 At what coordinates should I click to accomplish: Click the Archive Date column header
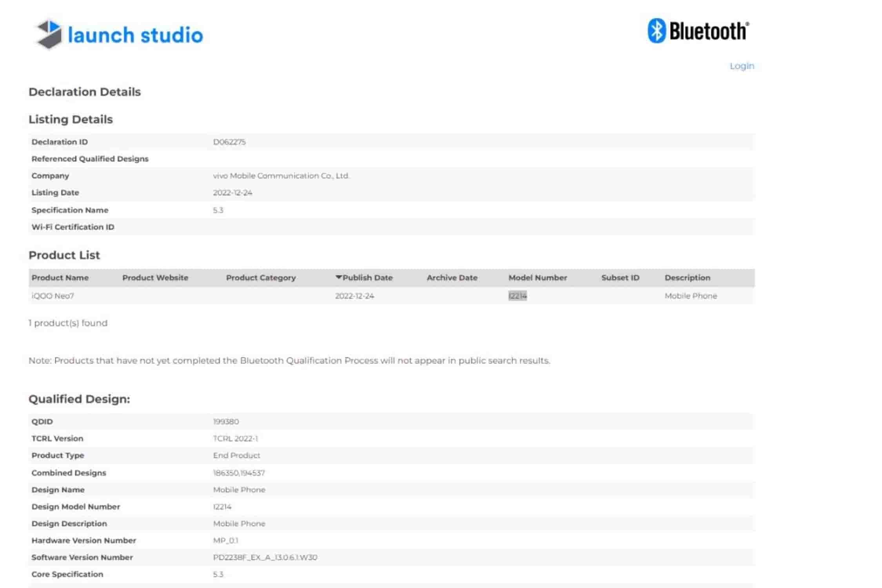pos(452,277)
